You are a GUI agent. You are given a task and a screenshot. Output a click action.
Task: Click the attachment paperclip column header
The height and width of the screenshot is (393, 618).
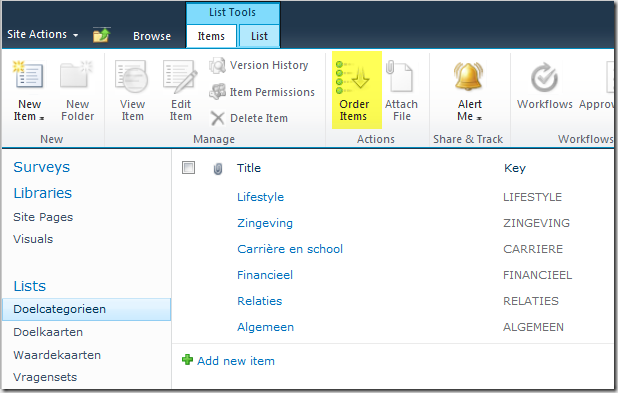click(218, 169)
